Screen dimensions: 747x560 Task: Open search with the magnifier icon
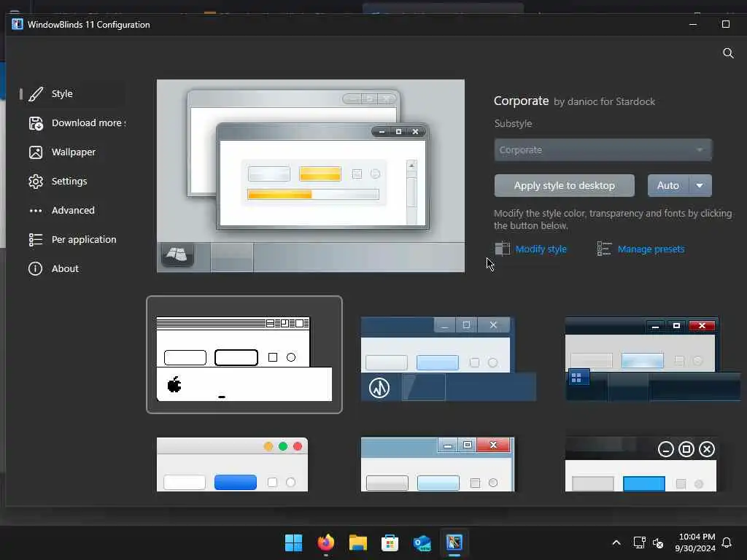click(x=728, y=52)
